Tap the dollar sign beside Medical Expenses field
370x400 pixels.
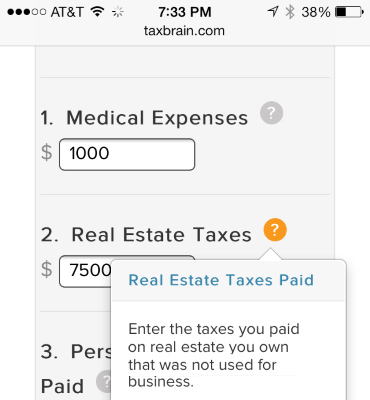47,152
